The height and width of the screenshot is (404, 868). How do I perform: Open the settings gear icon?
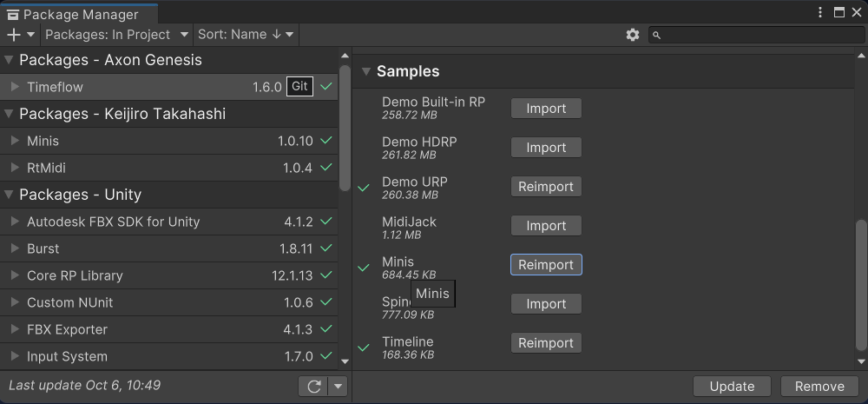click(633, 35)
